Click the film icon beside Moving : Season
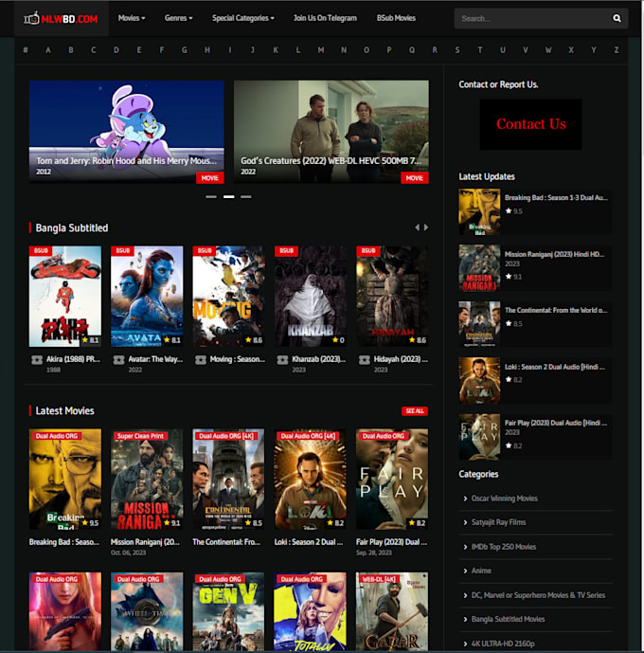The width and height of the screenshot is (644, 653). (x=201, y=360)
